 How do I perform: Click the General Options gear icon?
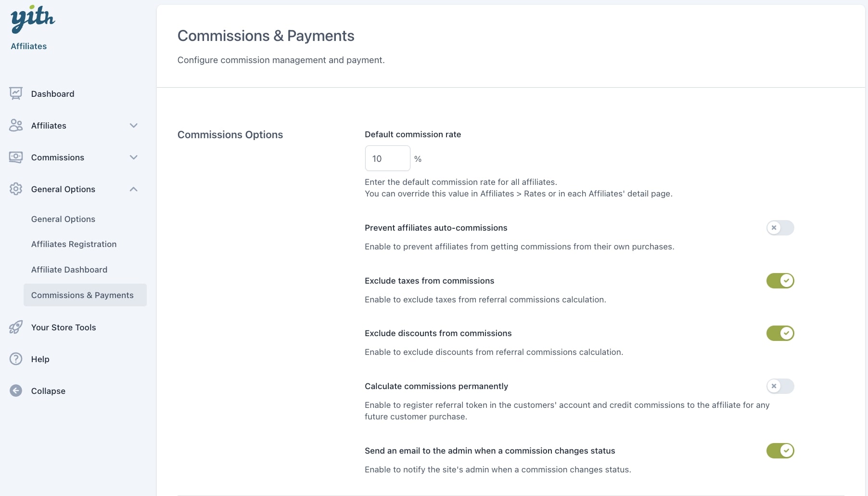coord(16,189)
